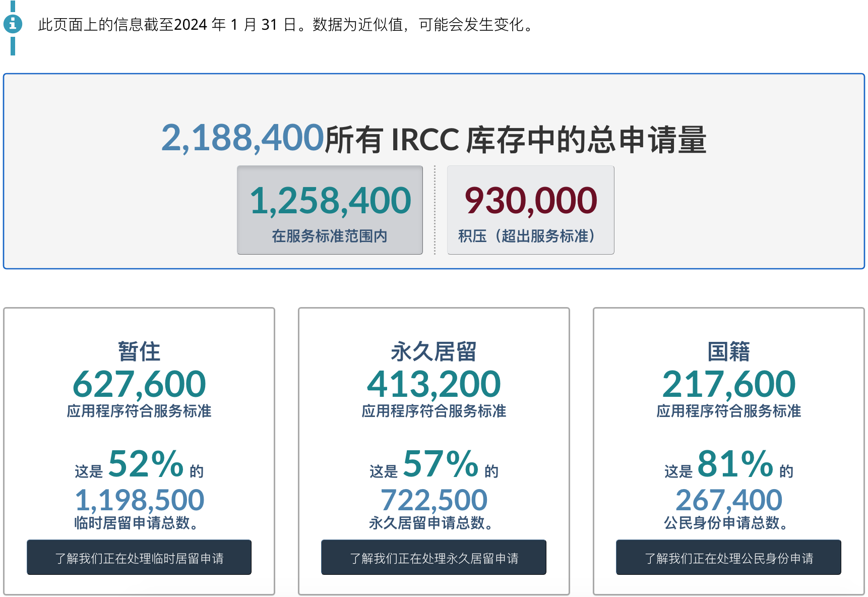
Task: Click the 2,188,400 total applications figure
Action: tap(242, 138)
